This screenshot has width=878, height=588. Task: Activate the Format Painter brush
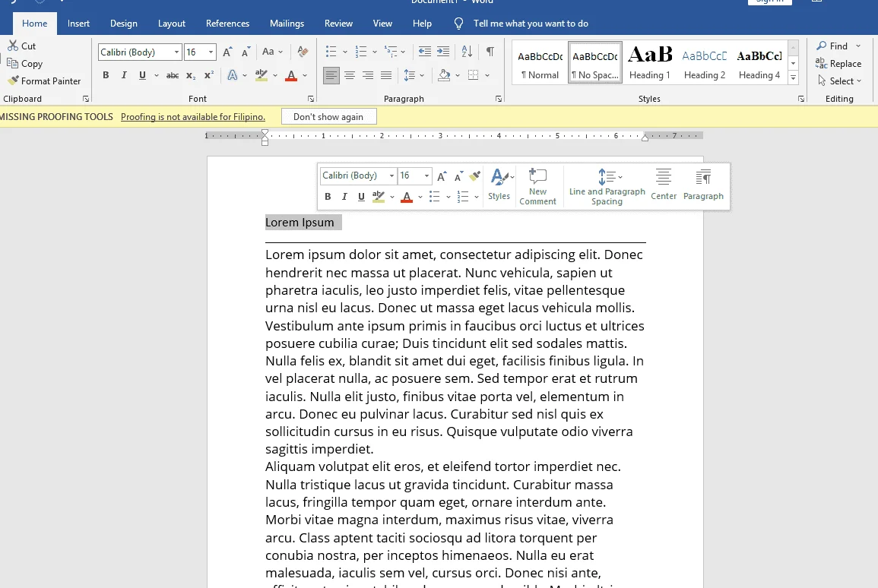point(14,81)
